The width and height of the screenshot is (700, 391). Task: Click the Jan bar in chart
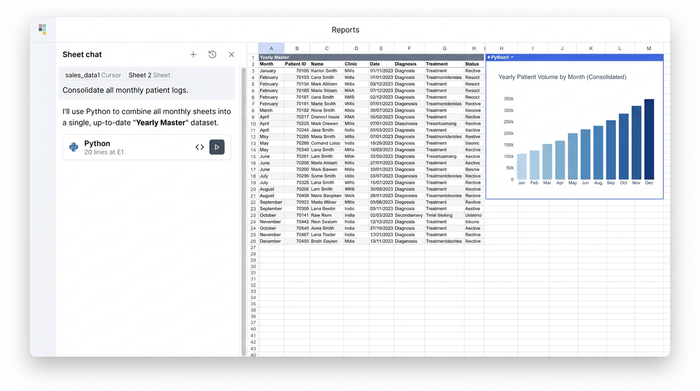click(521, 166)
